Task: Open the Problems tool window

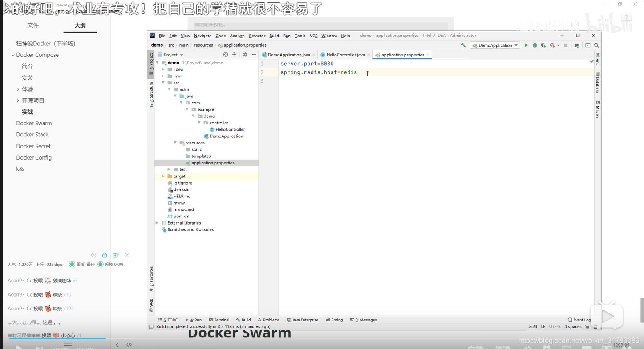Action: click(x=268, y=320)
